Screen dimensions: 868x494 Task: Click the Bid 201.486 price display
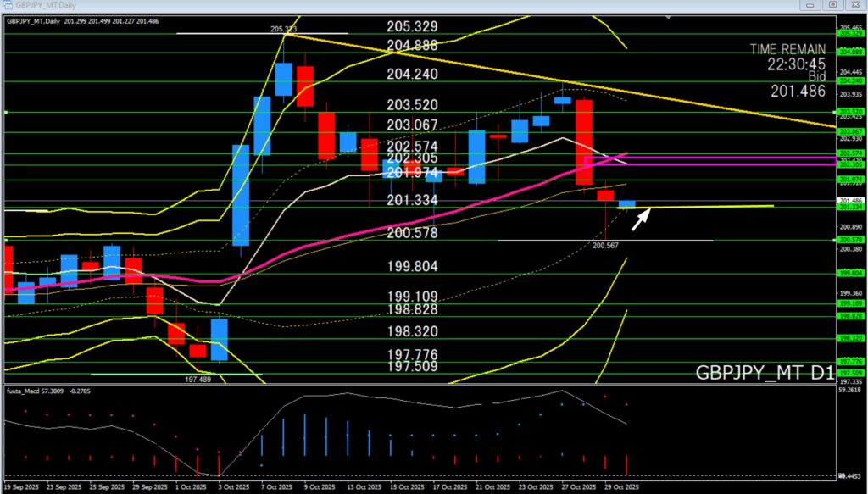pyautogui.click(x=797, y=90)
